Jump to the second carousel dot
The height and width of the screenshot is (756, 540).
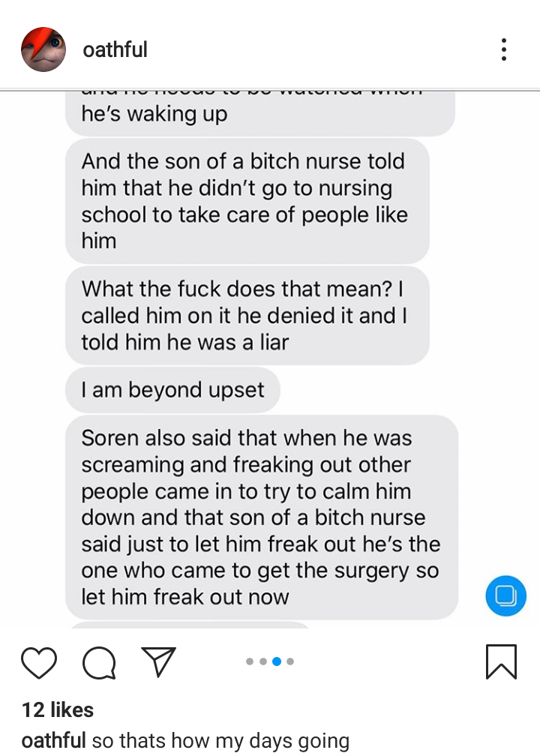click(263, 661)
